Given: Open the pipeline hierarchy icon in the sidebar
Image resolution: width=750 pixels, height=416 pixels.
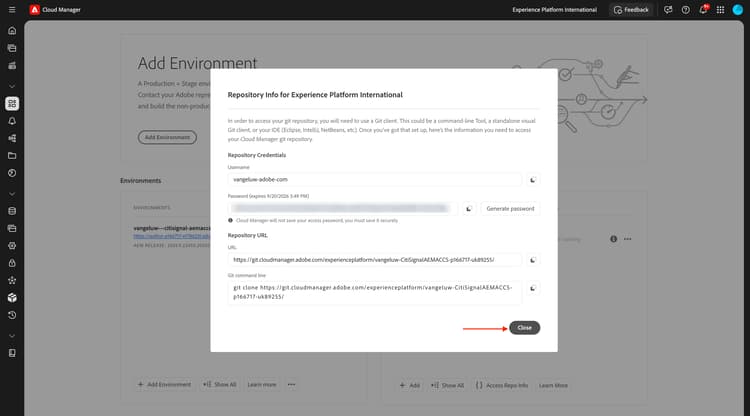Looking at the screenshot, I should point(12,138).
